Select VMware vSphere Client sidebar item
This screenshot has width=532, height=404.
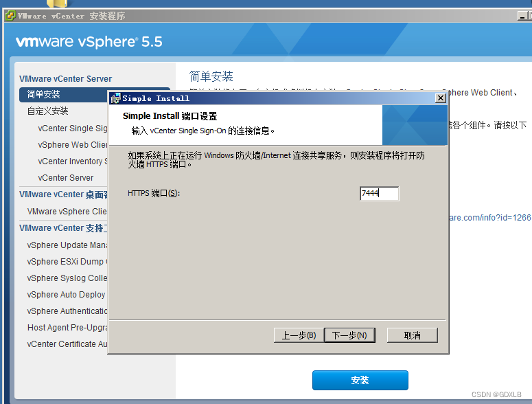67,212
